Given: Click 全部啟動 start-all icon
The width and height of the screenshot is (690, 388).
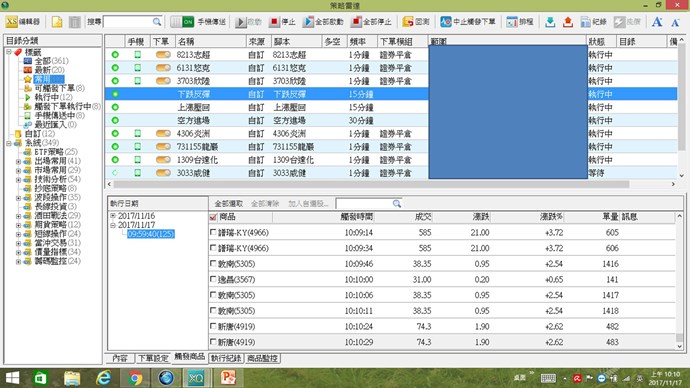Looking at the screenshot, I should (308, 22).
